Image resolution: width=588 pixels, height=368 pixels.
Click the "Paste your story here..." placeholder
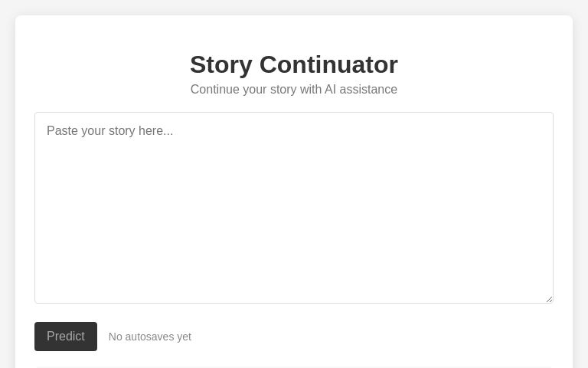pyautogui.click(x=110, y=131)
